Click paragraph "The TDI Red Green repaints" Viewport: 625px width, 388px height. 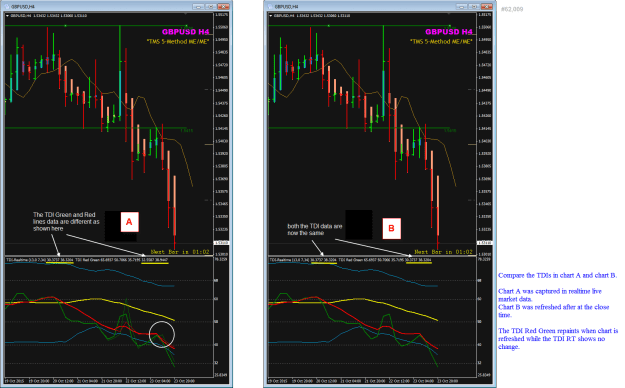coord(558,339)
